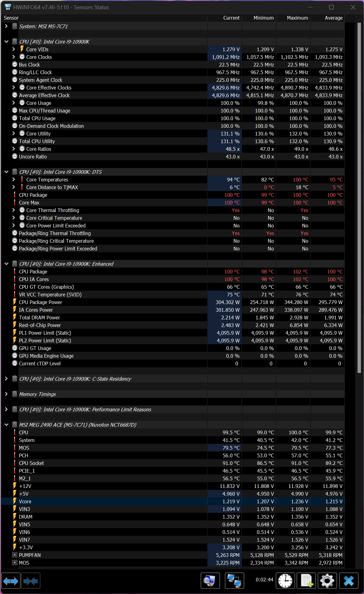Viewport: 364px width, 594px height.
Task: Select the Current cTDP Level row
Action: tap(173, 364)
